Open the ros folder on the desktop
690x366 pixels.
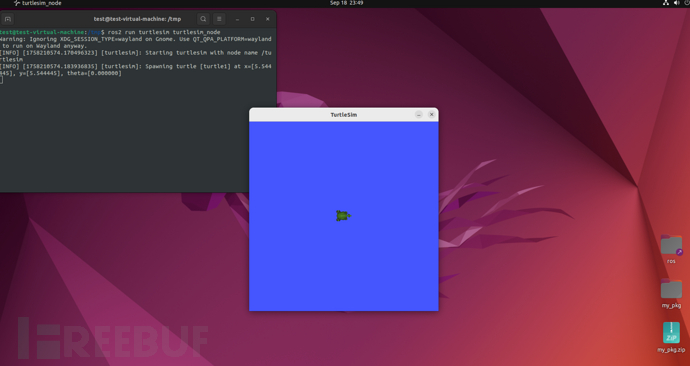[671, 249]
